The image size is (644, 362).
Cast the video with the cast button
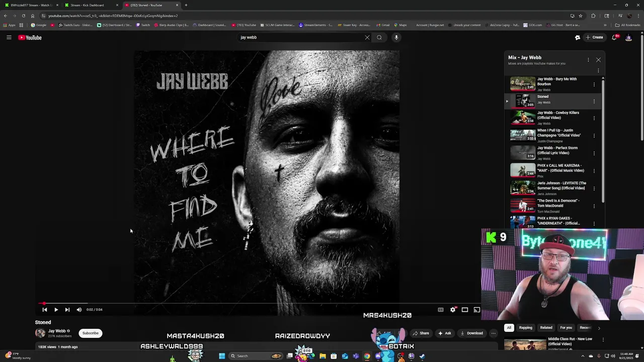tap(476, 310)
